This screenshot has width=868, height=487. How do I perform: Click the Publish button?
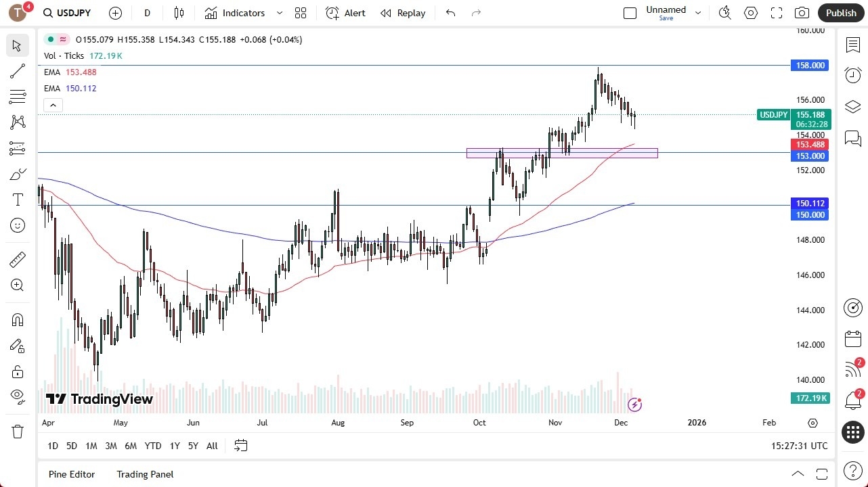click(841, 12)
